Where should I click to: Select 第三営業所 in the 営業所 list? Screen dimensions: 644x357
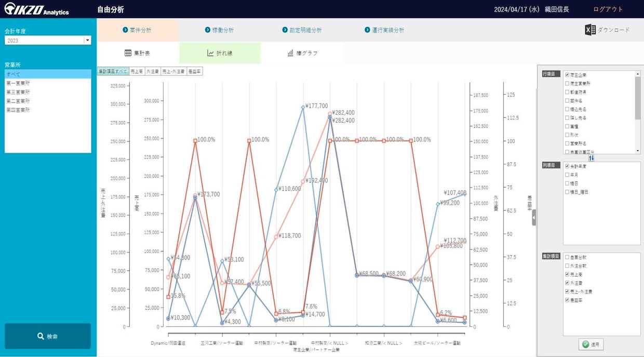(48, 92)
